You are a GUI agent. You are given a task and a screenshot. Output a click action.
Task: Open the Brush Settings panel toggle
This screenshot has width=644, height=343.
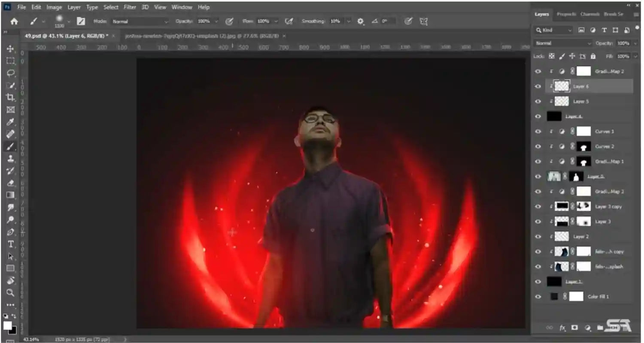(80, 21)
